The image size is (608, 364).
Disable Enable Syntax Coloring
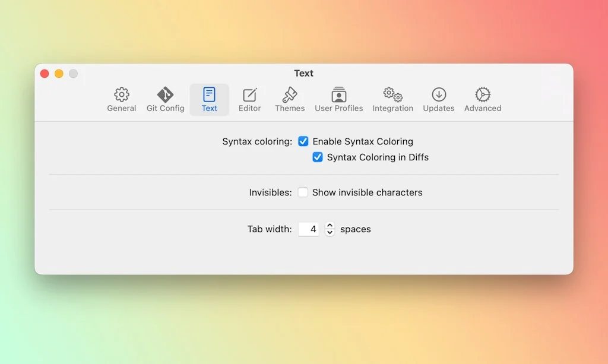click(303, 141)
